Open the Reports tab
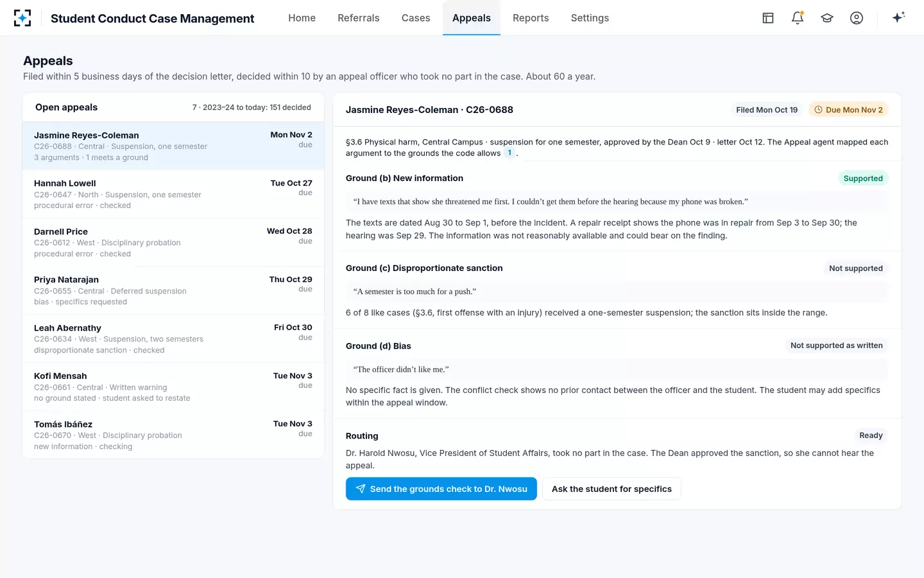This screenshot has width=924, height=578. [531, 18]
